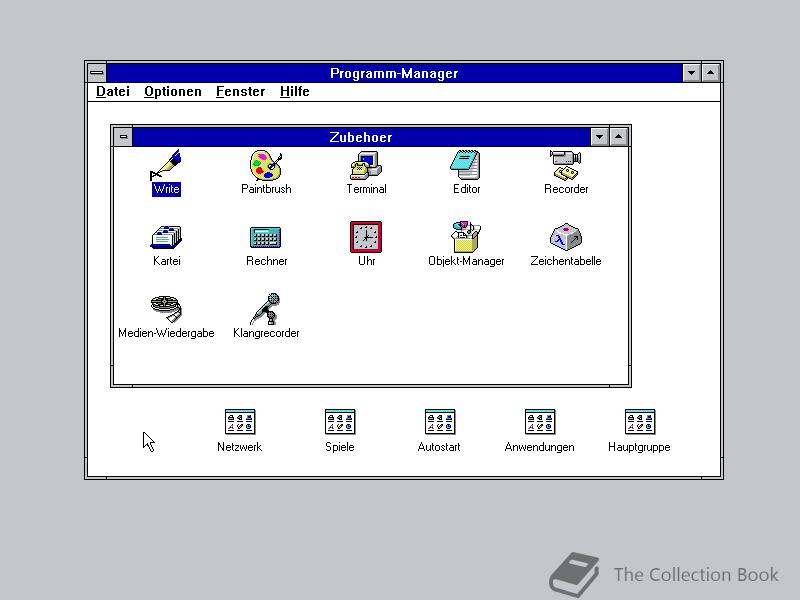Maximize the Zubehoer group window

(618, 137)
